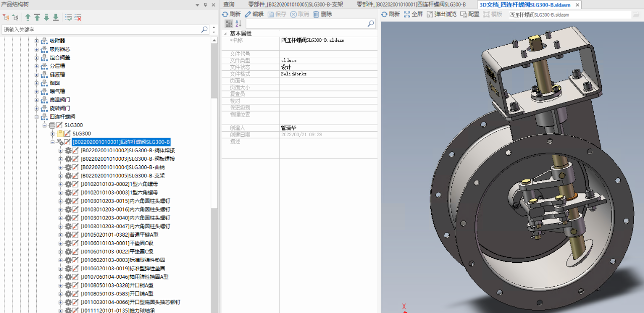
Task: Expand the SLG300-B-支架 tree node
Action: pyautogui.click(x=61, y=176)
